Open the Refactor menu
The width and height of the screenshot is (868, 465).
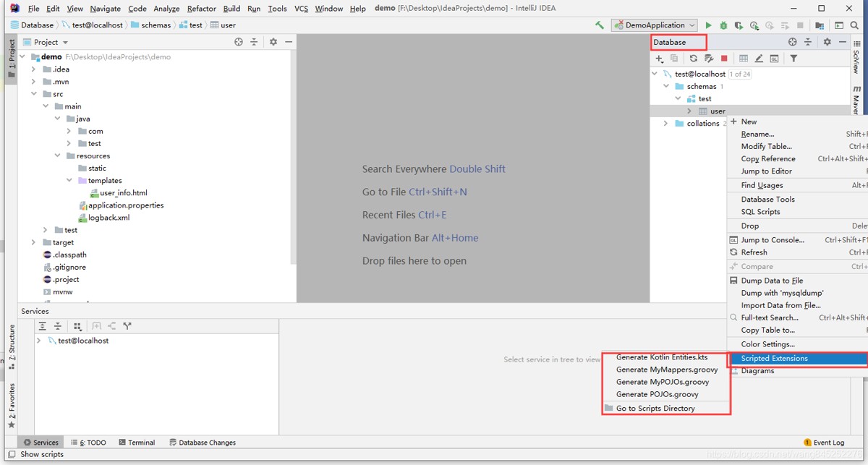201,9
